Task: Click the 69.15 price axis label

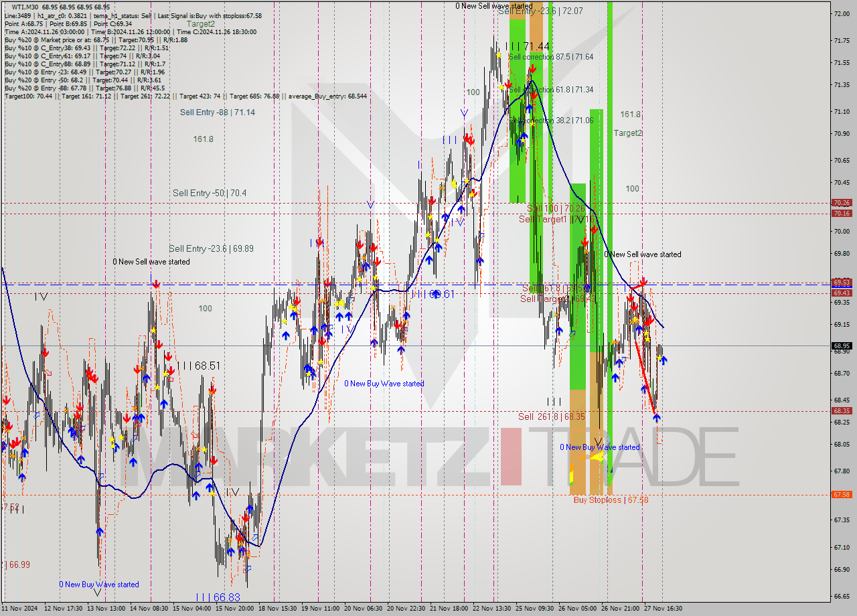Action: 842,324
